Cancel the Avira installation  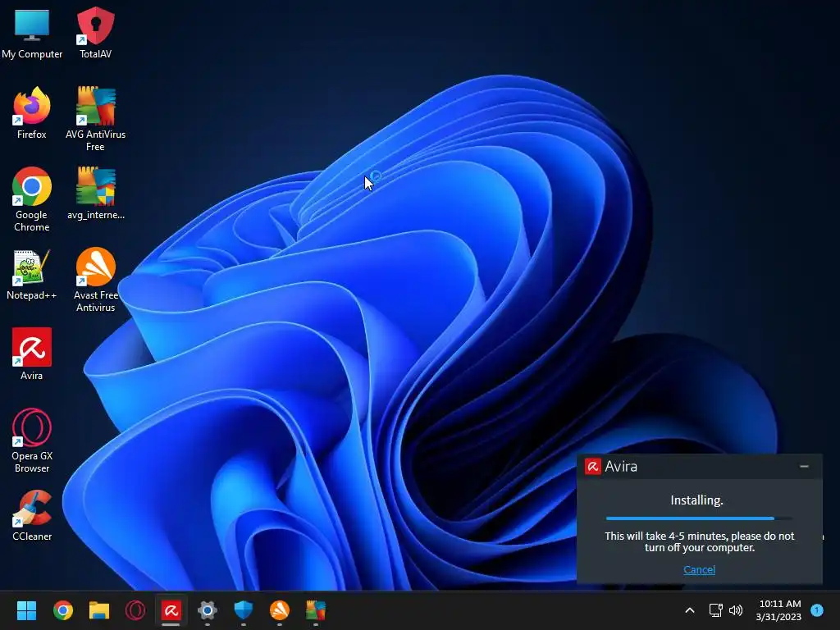coord(699,569)
